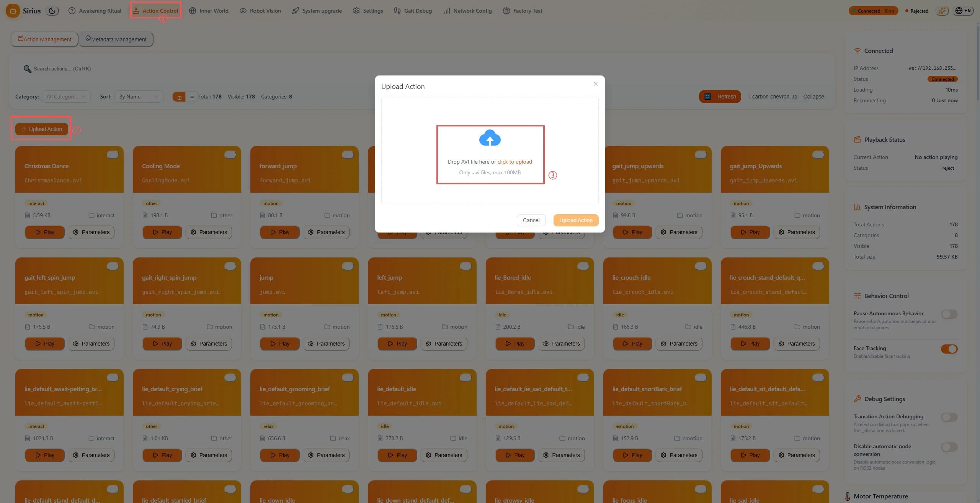Image resolution: width=980 pixels, height=503 pixels.
Task: Click the 'click to upload' link
Action: 514,162
